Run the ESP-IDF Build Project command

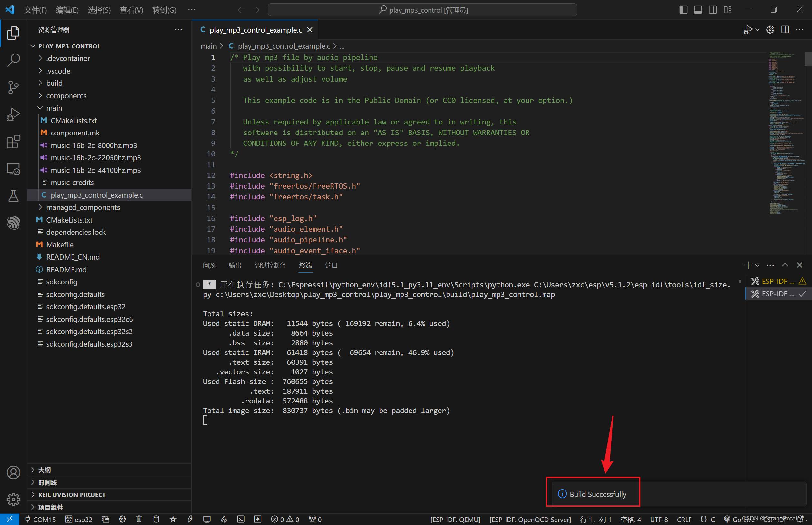156,519
